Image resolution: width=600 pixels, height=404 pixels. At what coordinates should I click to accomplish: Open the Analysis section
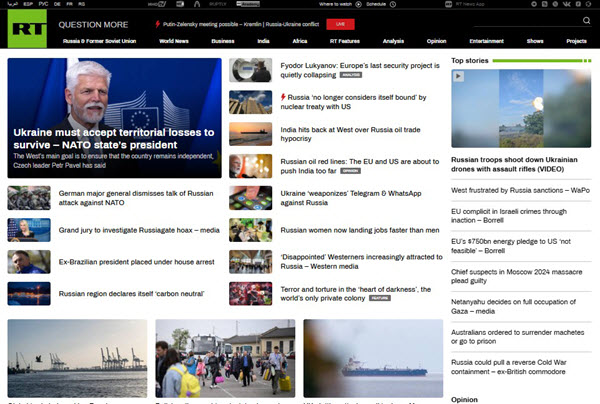[393, 41]
